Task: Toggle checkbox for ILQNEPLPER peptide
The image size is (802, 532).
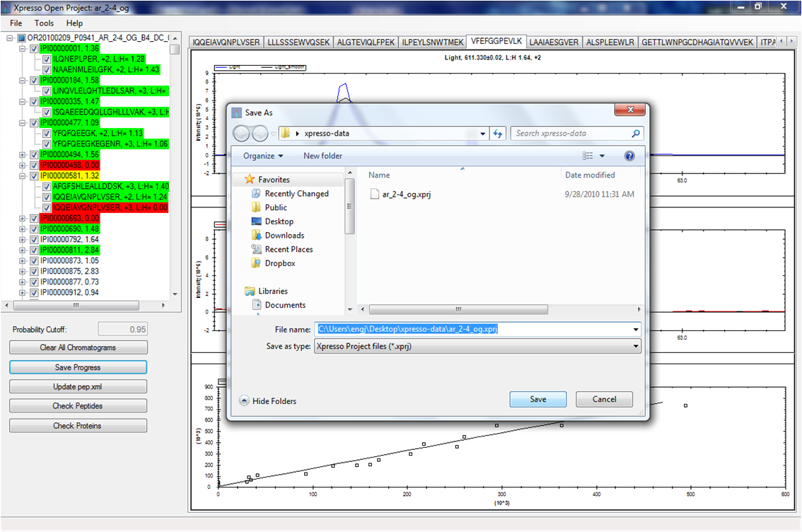Action: pyautogui.click(x=47, y=59)
